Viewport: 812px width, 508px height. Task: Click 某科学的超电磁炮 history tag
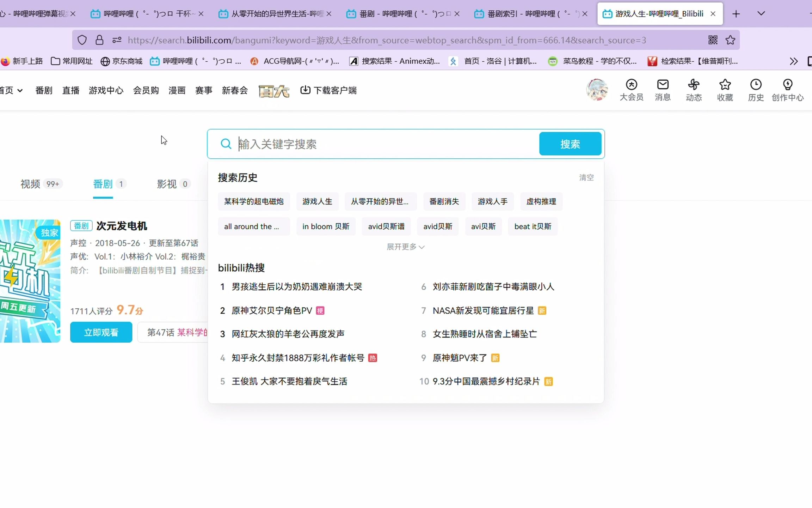(x=253, y=201)
